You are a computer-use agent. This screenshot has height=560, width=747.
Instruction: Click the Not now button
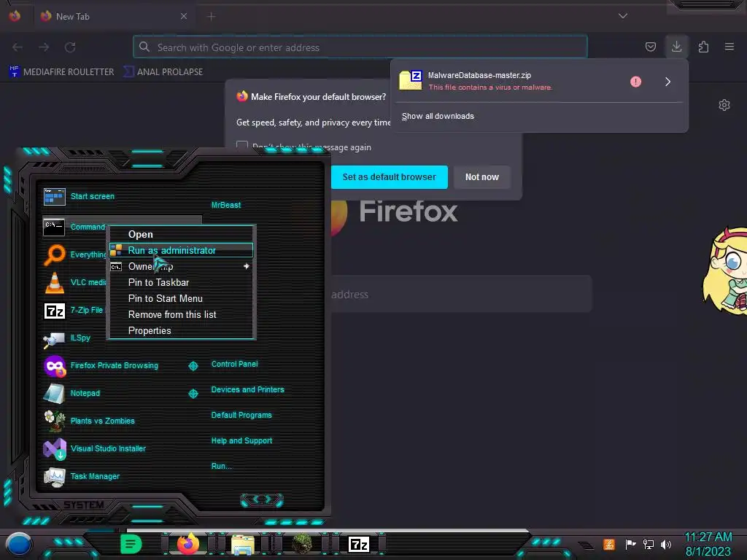click(x=481, y=177)
